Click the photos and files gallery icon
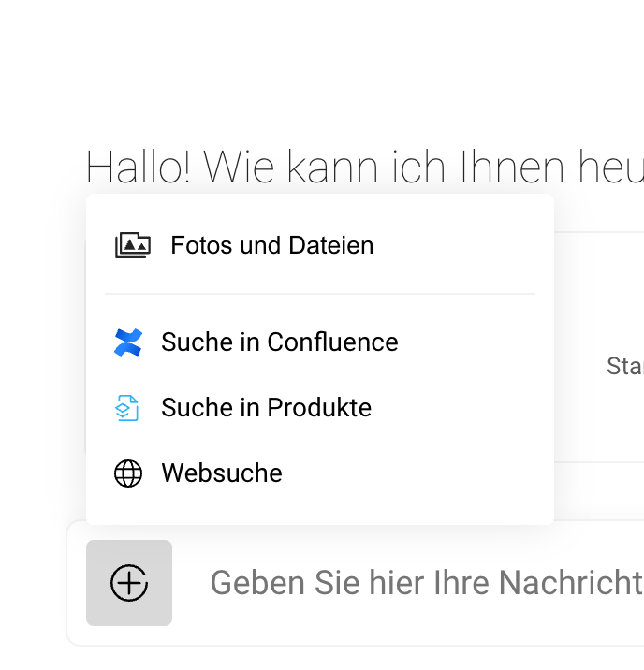Image resolution: width=644 pixels, height=670 pixels. 132,246
